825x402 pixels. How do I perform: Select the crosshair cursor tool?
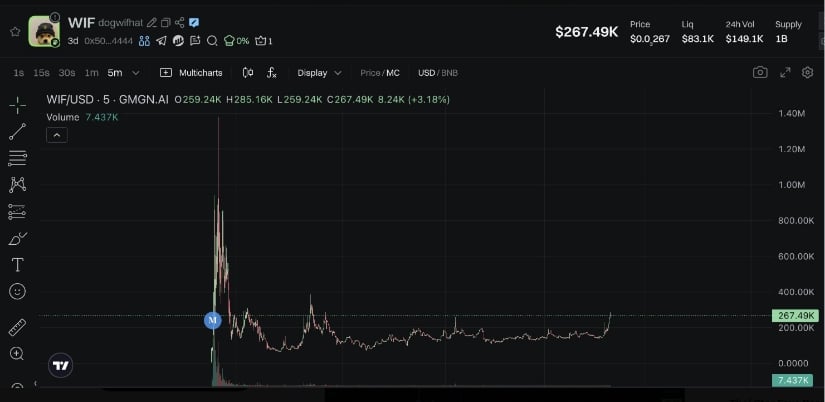pyautogui.click(x=17, y=106)
